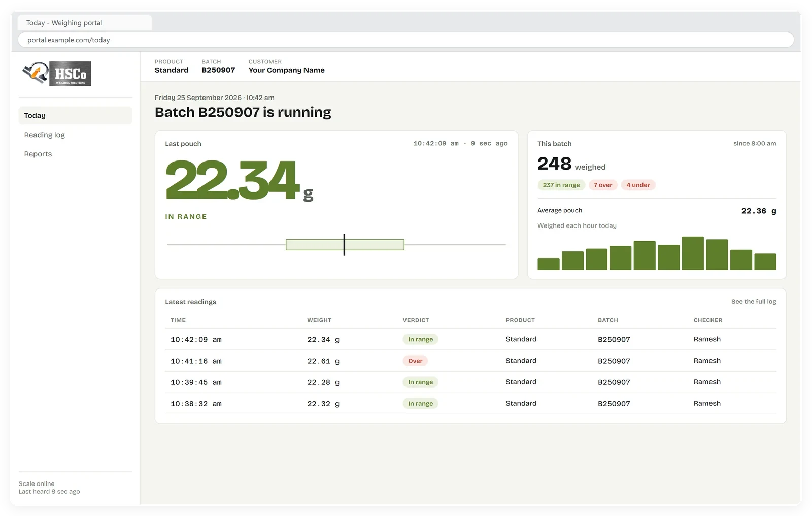Select the 10:39:45 am reading time

click(x=196, y=382)
